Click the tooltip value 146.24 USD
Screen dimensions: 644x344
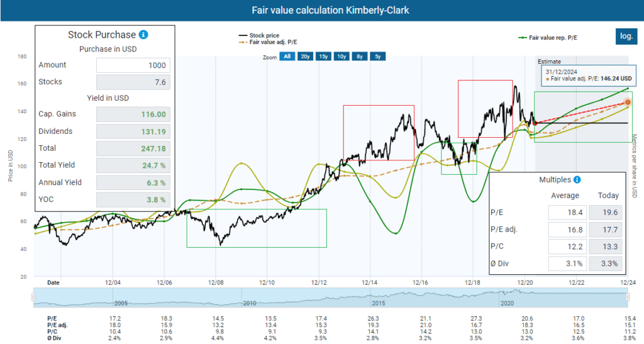[616, 79]
